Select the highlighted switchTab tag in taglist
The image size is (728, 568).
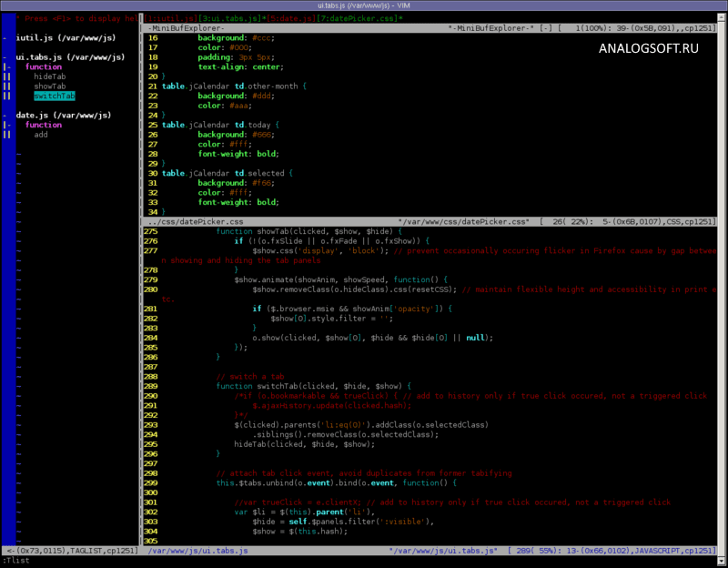pyautogui.click(x=53, y=95)
